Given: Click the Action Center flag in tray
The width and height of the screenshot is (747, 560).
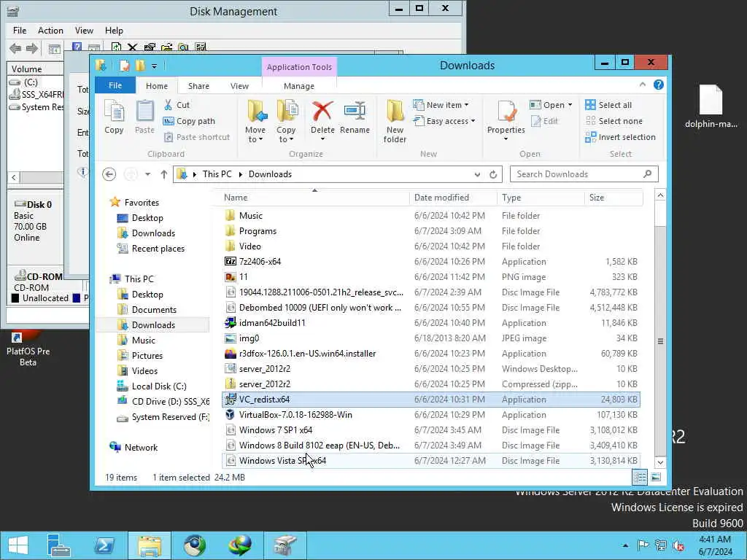Looking at the screenshot, I should (x=643, y=545).
